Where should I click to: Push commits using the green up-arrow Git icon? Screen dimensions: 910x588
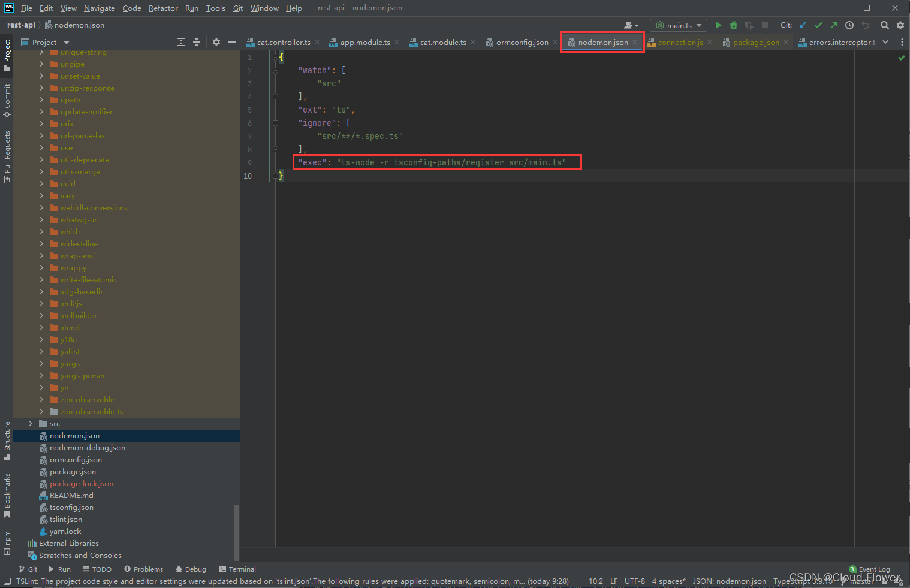click(833, 25)
